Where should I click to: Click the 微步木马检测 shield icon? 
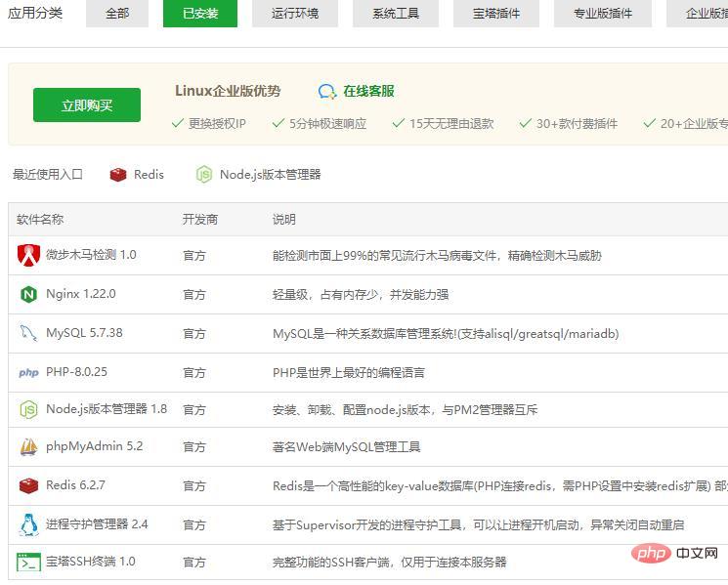point(28,255)
